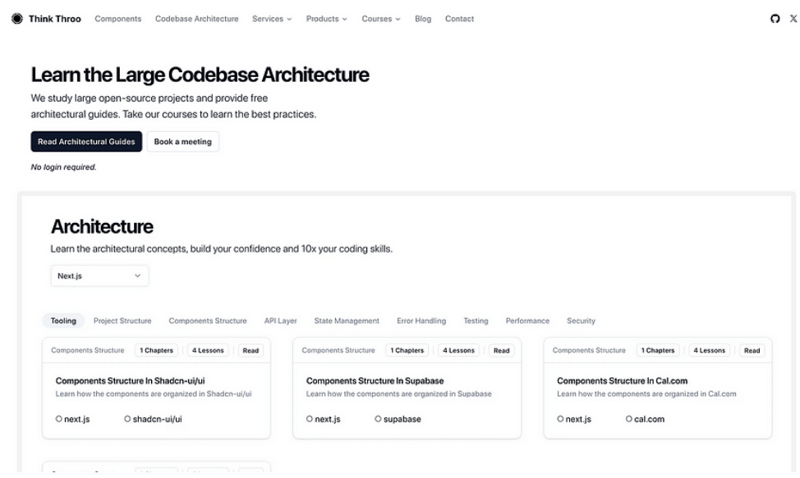
Task: Open the Next.js framework selector
Action: (x=99, y=275)
